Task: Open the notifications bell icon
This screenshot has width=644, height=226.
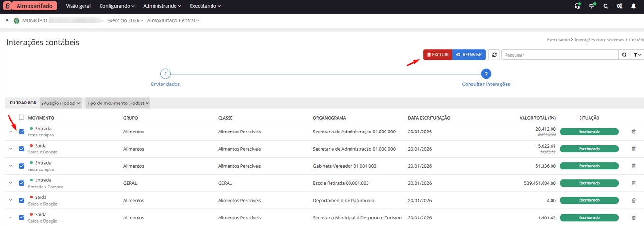Action: pos(634,6)
